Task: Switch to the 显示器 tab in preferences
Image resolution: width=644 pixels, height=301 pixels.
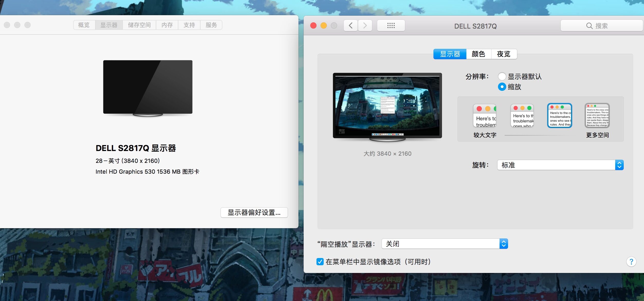Action: click(450, 54)
